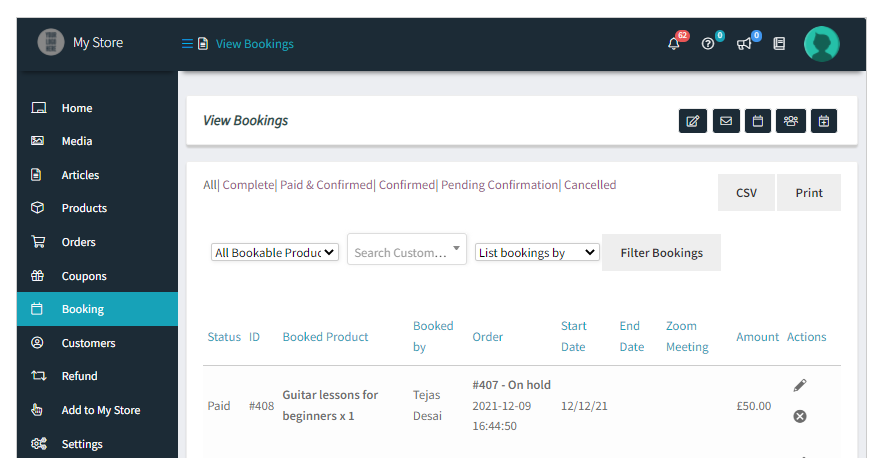Click the Refund arrows icon
Image resolution: width=875 pixels, height=458 pixels.
(x=39, y=375)
